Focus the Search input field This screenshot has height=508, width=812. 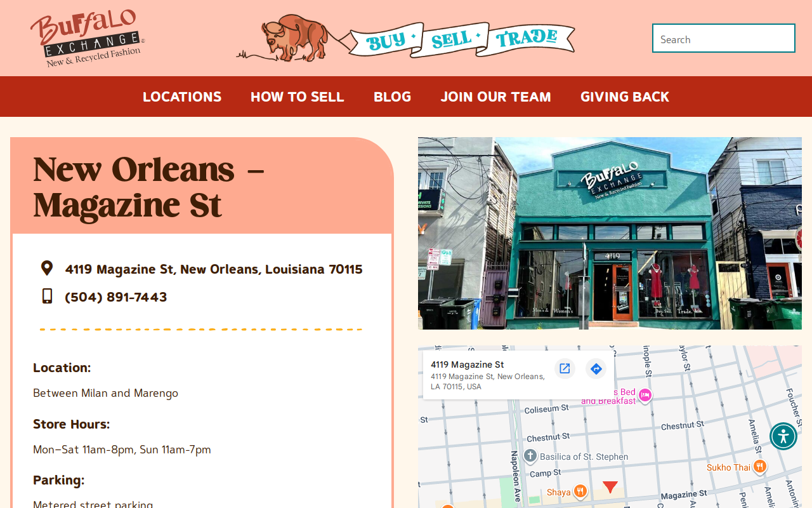(724, 38)
